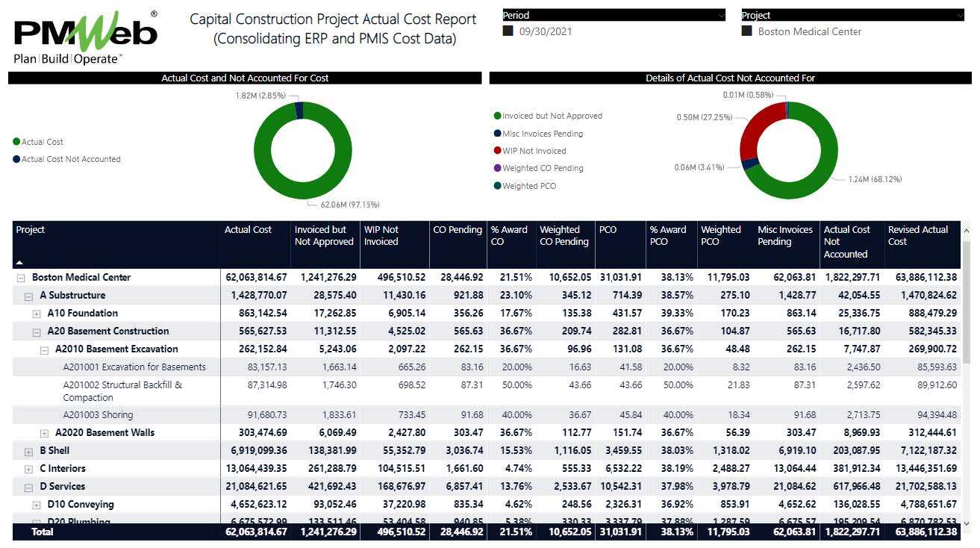Collapse the A Substructure row
Screen dimensions: 980x548
click(x=28, y=296)
